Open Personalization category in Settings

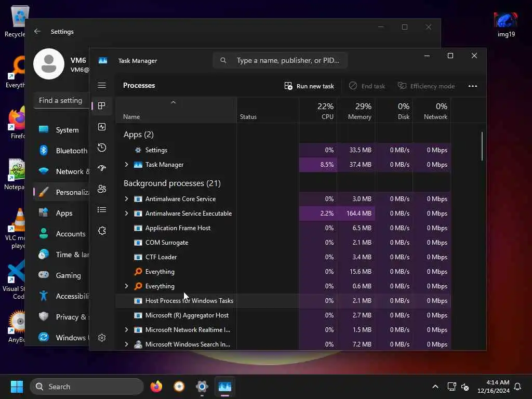(x=61, y=192)
